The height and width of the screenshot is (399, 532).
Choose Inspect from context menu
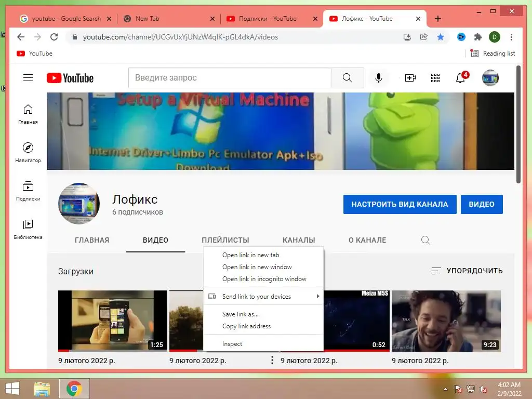coord(263,344)
